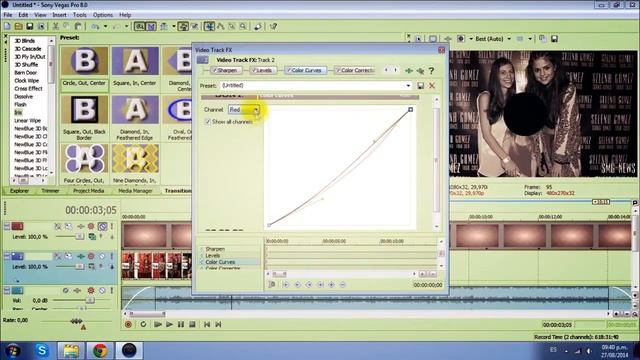Screen dimensions: 640x360
Task: Toggle Mute on video track 2
Action: pyautogui.click(x=102, y=256)
